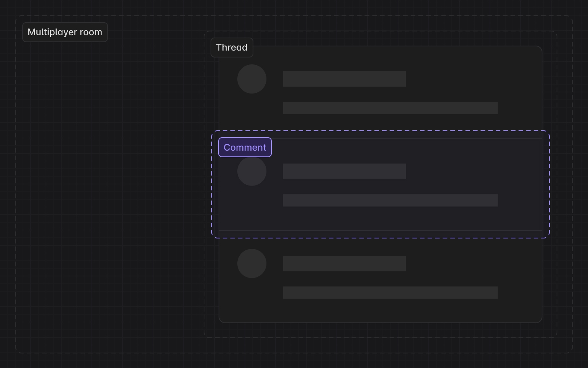Select the text bar inside the highlighted comment

click(x=390, y=200)
